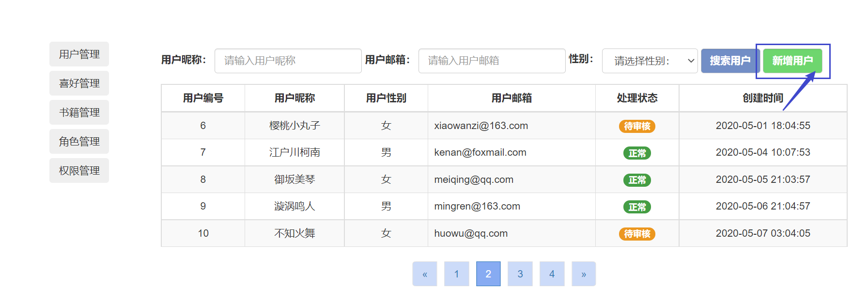The height and width of the screenshot is (308, 868).
Task: Expand the 请选择性别 dropdown
Action: point(650,61)
